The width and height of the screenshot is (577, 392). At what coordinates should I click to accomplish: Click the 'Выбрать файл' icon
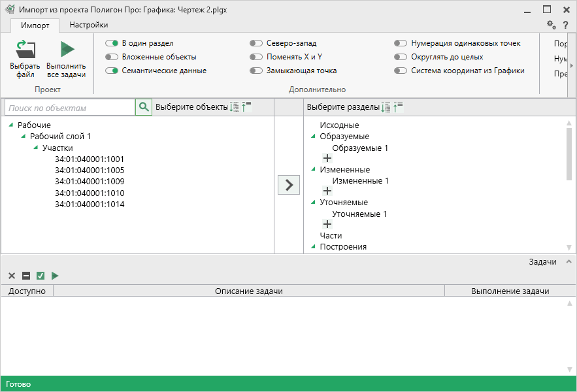coord(25,50)
